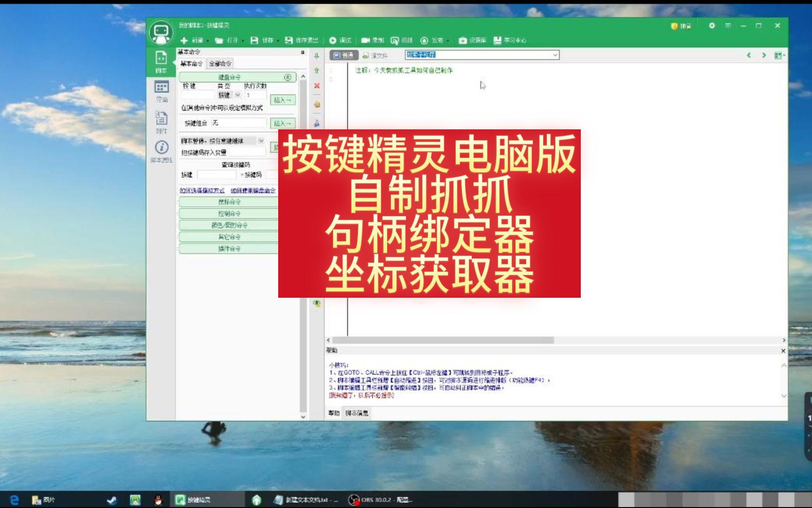The height and width of the screenshot is (508, 812).
Task: Click the 查询按键码 key input field
Action: (x=217, y=175)
